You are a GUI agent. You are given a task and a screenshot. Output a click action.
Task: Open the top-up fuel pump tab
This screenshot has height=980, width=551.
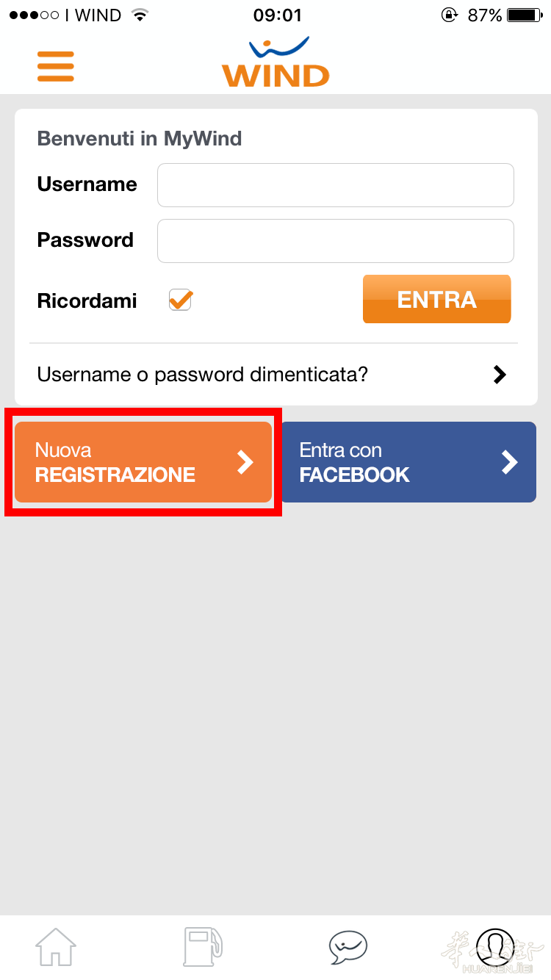(202, 946)
